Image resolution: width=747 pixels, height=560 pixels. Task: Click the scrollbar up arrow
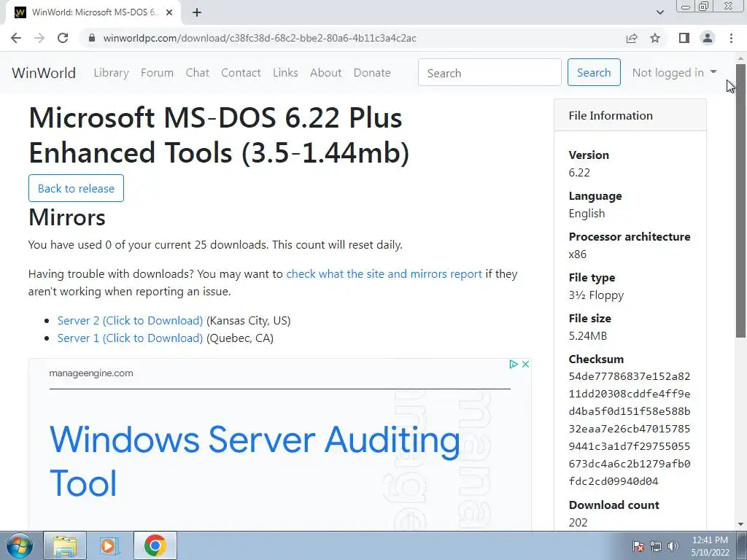tap(740, 58)
